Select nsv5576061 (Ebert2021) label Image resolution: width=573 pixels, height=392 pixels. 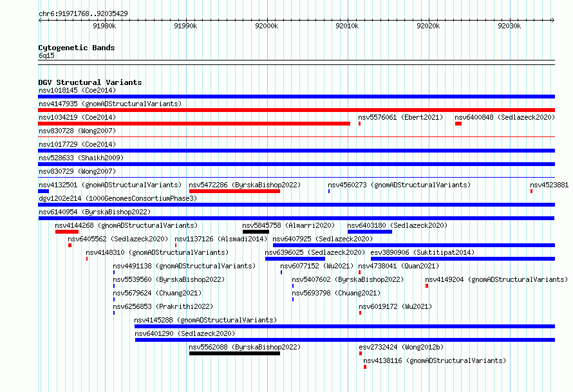point(400,117)
